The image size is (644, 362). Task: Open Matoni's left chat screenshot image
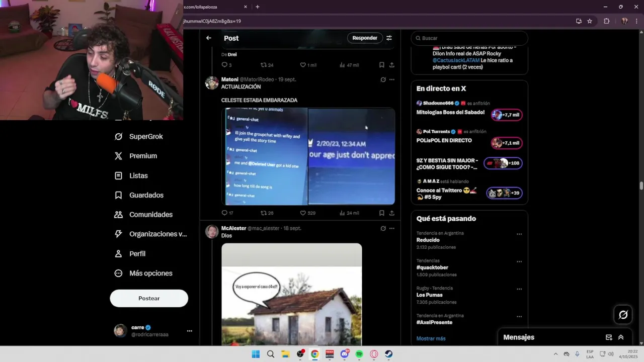[266, 156]
